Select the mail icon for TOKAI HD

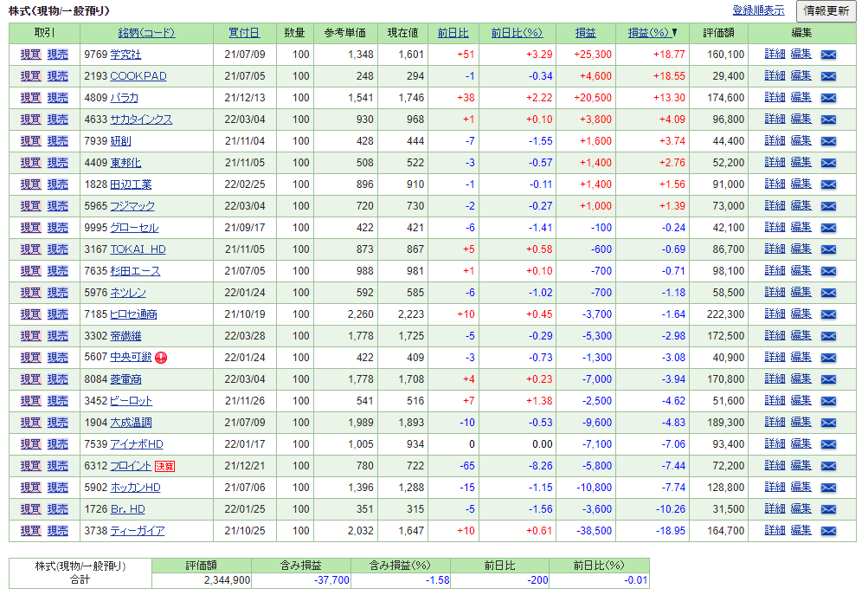pyautogui.click(x=828, y=249)
